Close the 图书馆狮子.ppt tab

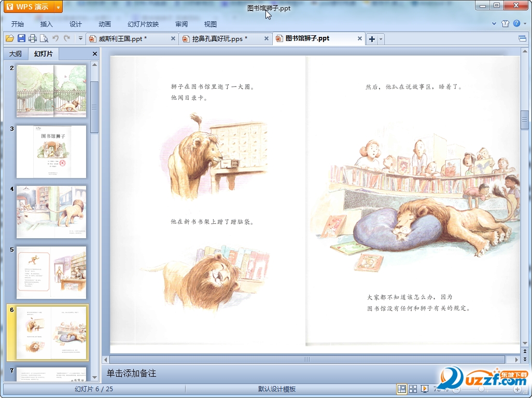[x=360, y=38]
